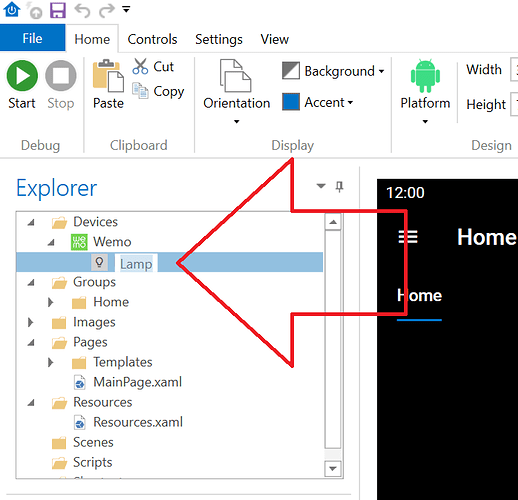Click the redo arrow in quick access toolbar
This screenshot has width=518, height=500.
tap(107, 10)
